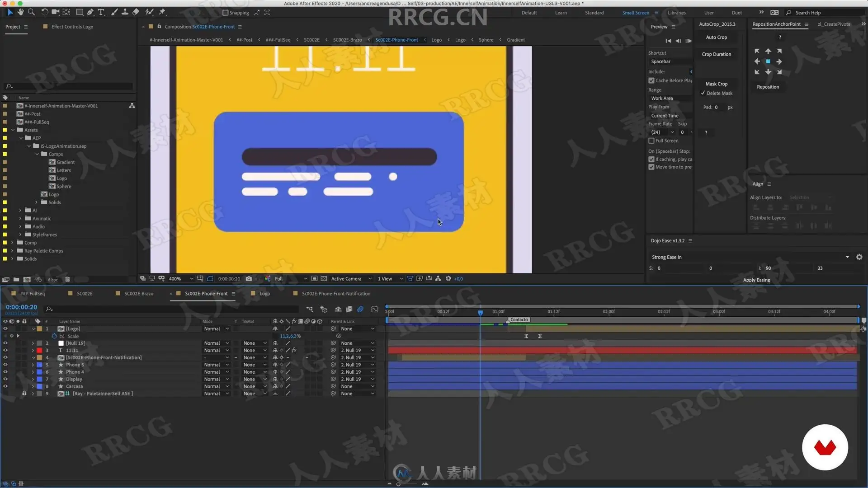Toggle Cache Before Playback checkbox
This screenshot has height=488, width=868.
click(x=651, y=80)
